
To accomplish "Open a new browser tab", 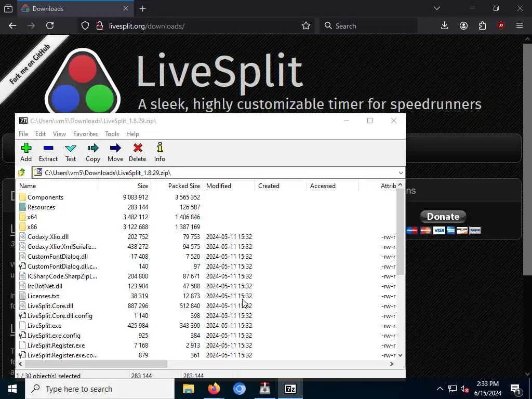I will click(x=143, y=9).
